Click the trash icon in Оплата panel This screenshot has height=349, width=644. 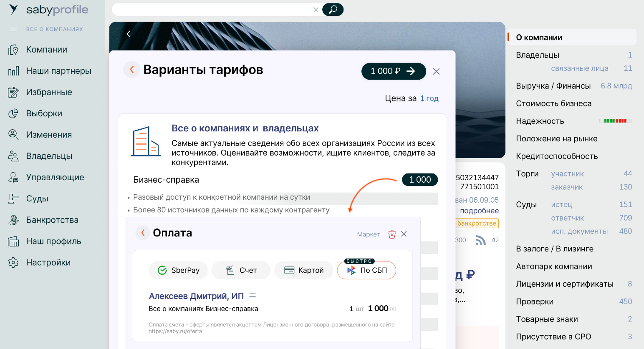392,234
